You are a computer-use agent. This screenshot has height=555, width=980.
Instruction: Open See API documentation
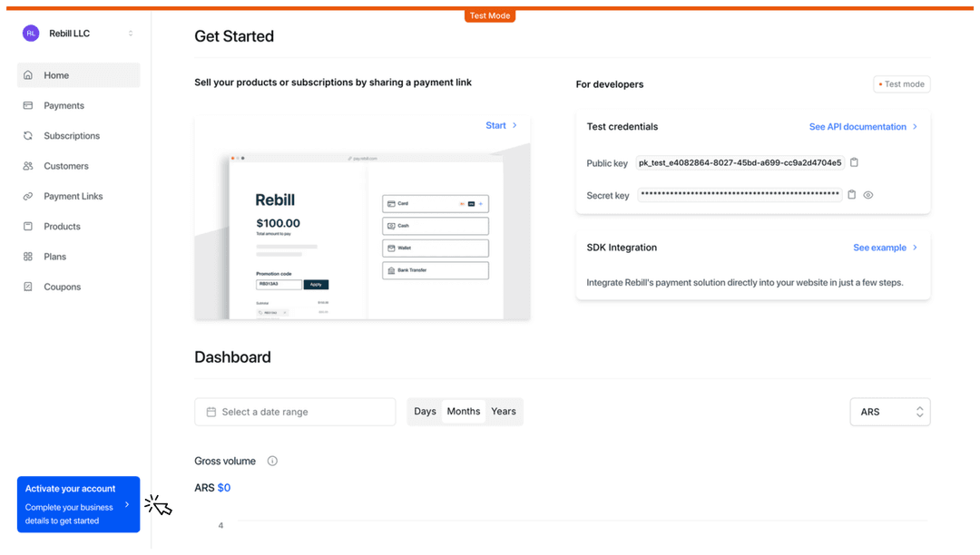[857, 127]
